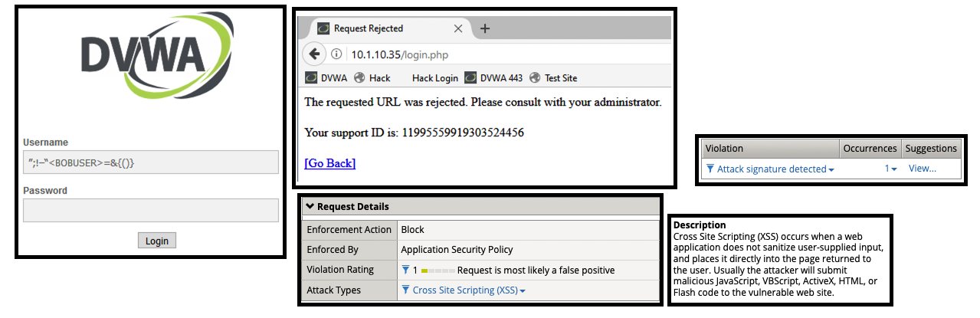Click the Violation Rating level bar

pyautogui.click(x=437, y=270)
